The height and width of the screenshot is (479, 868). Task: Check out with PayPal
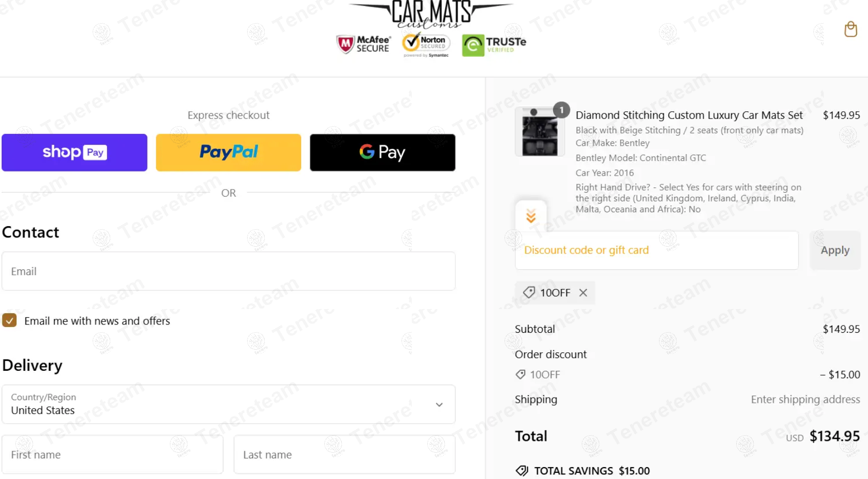[x=229, y=152]
